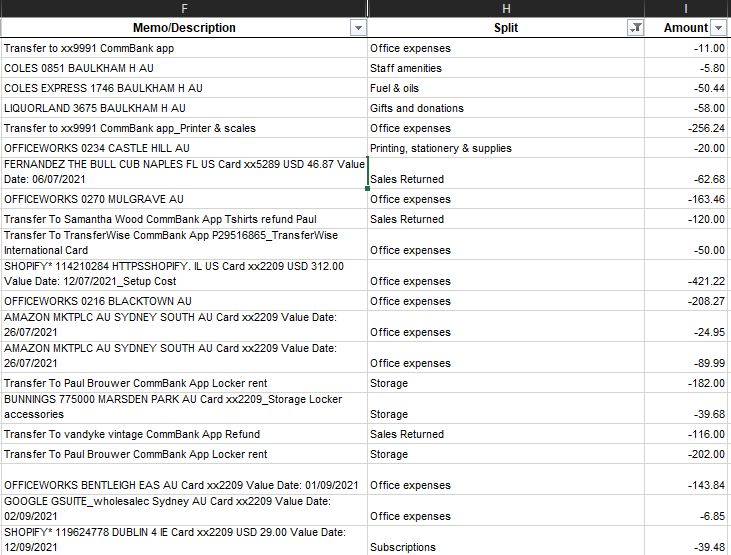Image resolution: width=731 pixels, height=555 pixels.
Task: Click the amount -58.00 cell
Action: tap(686, 108)
